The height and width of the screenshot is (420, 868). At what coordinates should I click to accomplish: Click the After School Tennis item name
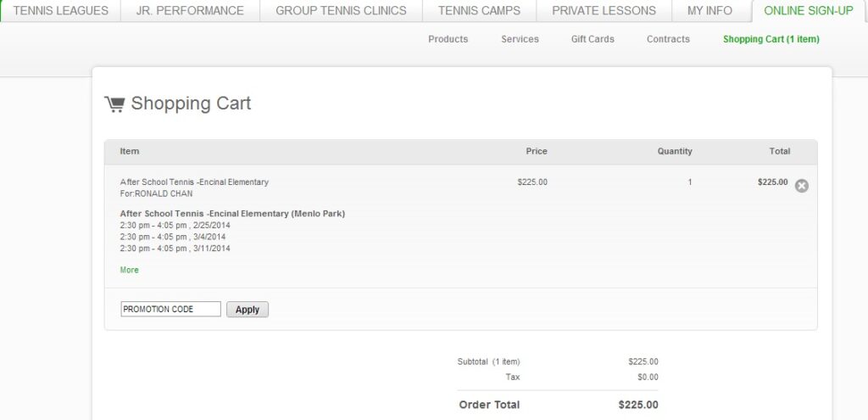tap(194, 182)
